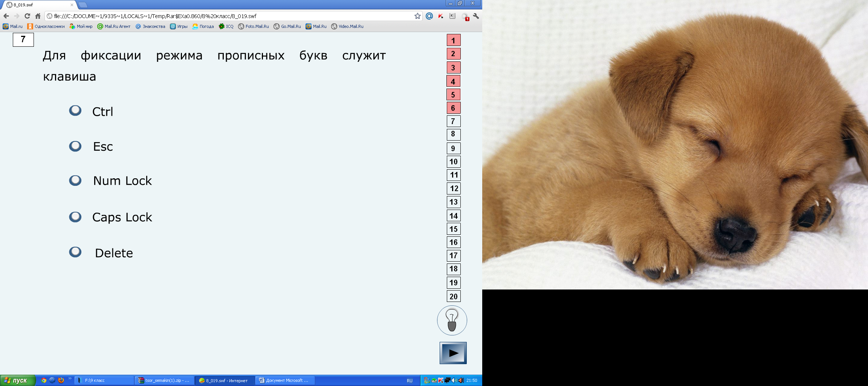
Task: Open the browser home page icon
Action: point(38,16)
